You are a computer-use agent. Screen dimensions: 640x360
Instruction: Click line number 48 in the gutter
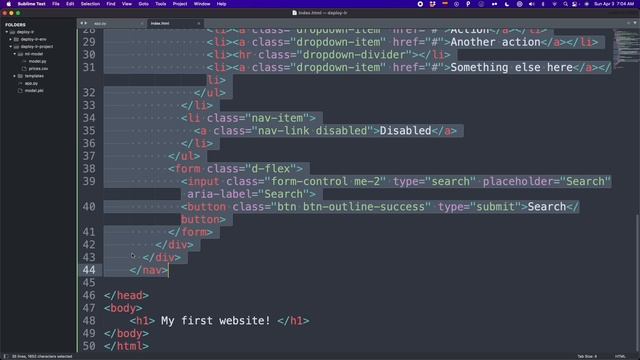coord(89,321)
